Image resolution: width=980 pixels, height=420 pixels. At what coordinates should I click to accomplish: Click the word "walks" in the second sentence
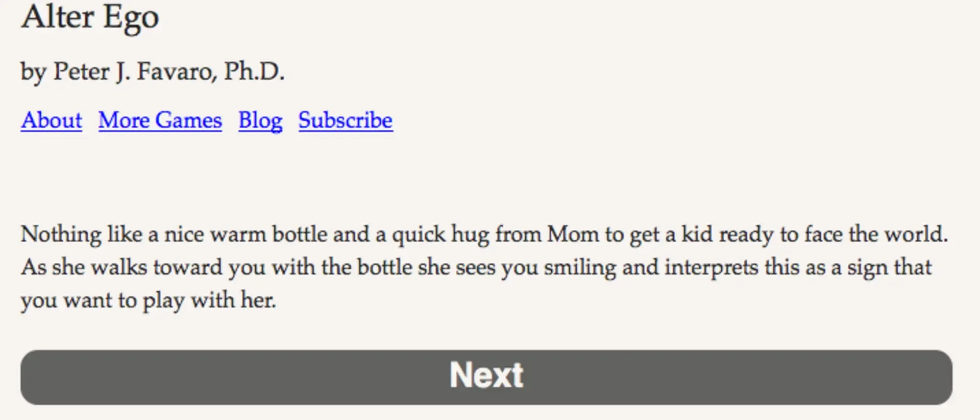tap(119, 267)
